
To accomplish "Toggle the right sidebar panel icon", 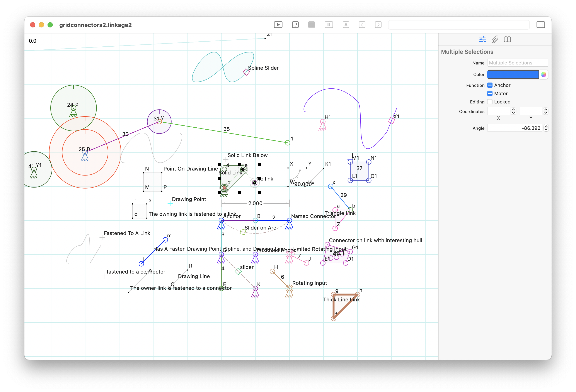I will [540, 25].
